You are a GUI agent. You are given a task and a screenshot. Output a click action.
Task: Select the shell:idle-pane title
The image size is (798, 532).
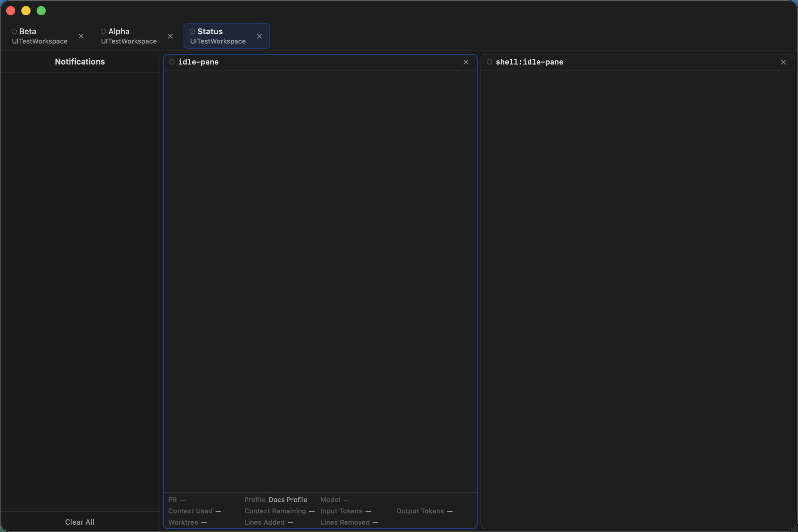click(x=529, y=62)
